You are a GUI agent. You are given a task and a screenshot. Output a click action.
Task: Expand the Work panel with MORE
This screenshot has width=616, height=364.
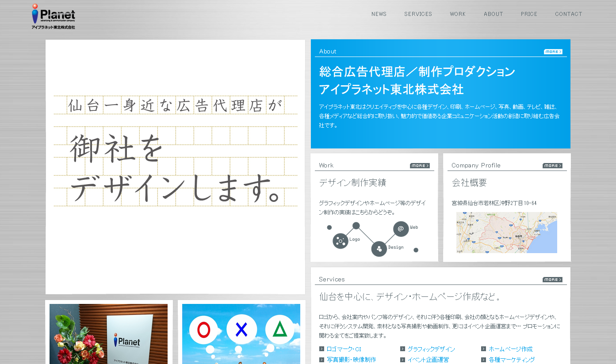click(419, 165)
